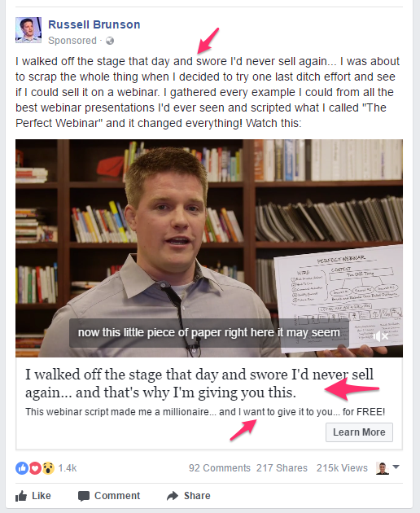
Task: Open the 92 Comments link
Action: pyautogui.click(x=220, y=468)
